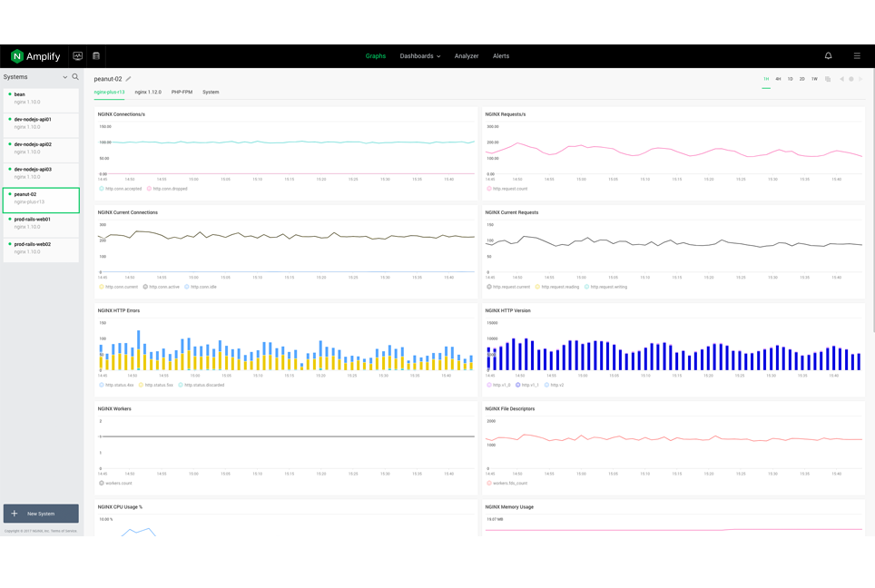Toggle the http.request.current series
This screenshot has height=588, width=875.
pyautogui.click(x=508, y=287)
